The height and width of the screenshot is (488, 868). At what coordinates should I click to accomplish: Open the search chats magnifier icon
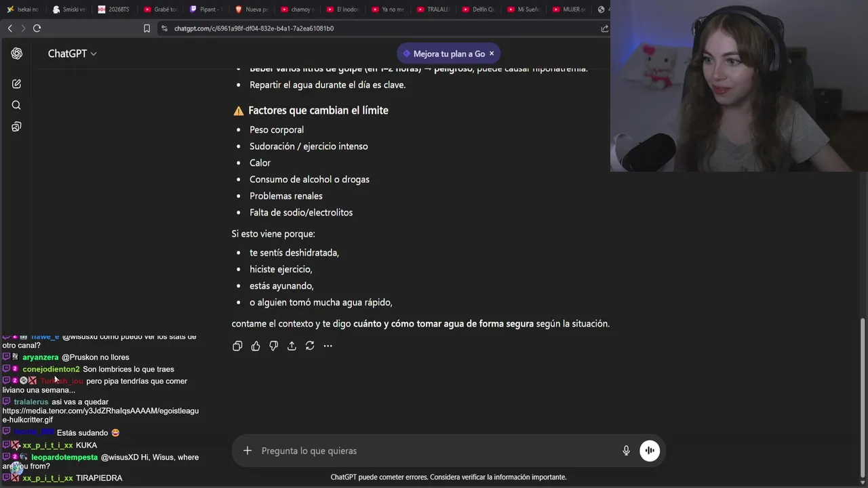tap(16, 105)
